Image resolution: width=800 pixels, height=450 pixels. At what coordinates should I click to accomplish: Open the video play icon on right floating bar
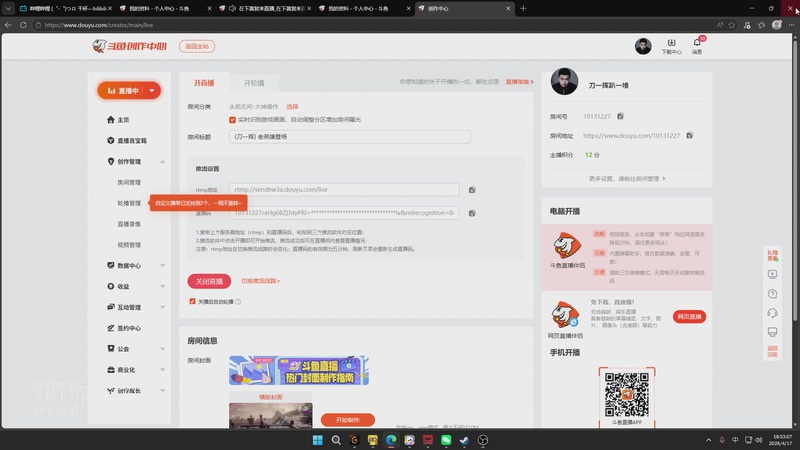772,274
